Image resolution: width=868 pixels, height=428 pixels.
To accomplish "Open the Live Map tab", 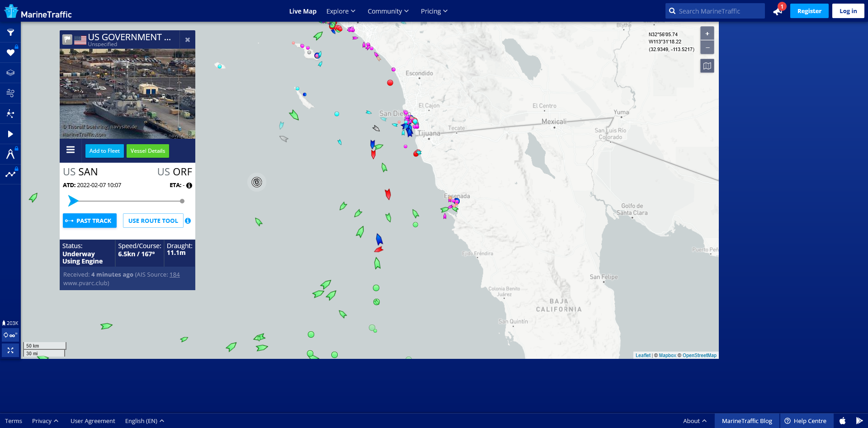I will point(303,11).
